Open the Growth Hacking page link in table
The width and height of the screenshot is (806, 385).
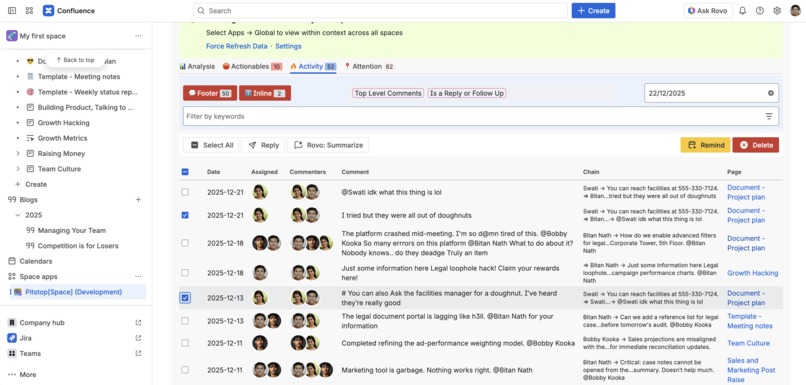point(753,273)
